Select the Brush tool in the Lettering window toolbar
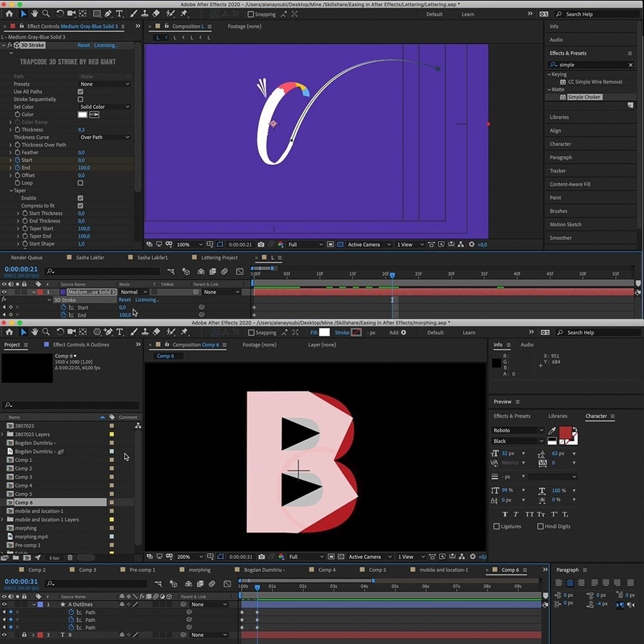Screen dimensions: 644x644 (x=133, y=14)
